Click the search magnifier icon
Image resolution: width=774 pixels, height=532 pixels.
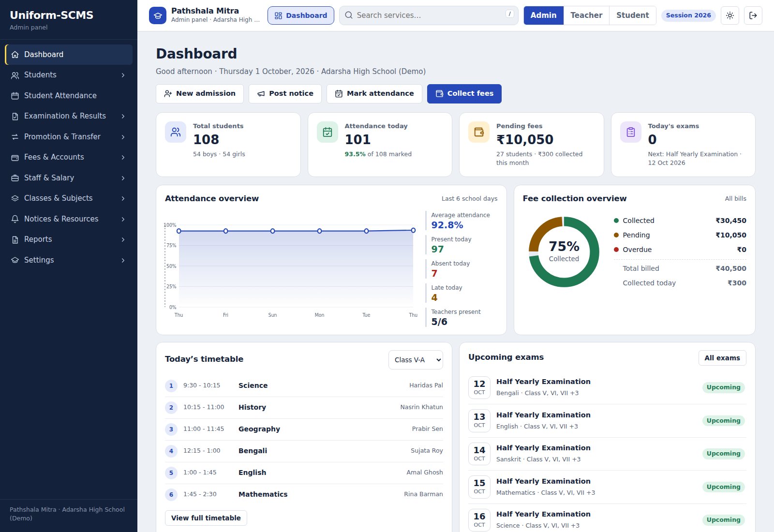point(349,15)
